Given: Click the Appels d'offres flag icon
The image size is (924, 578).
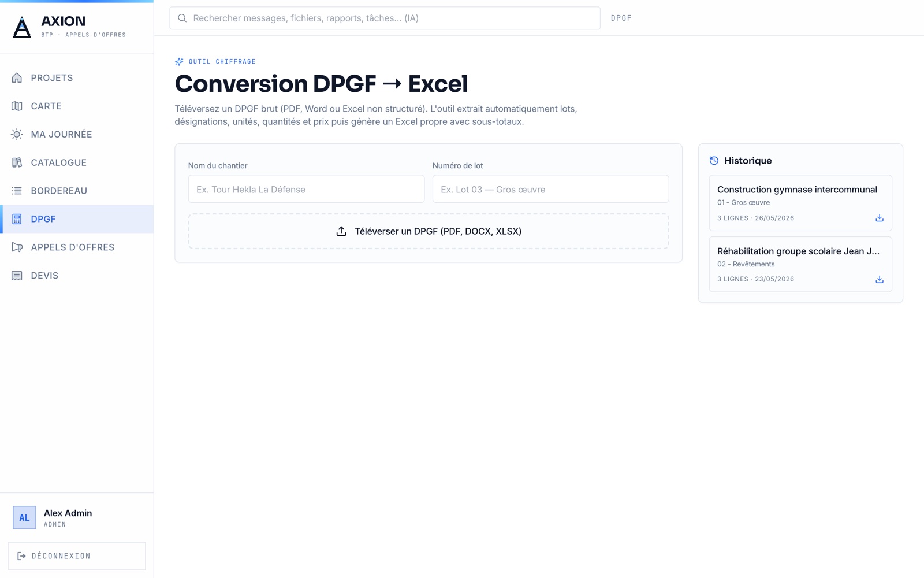Looking at the screenshot, I should coord(17,247).
